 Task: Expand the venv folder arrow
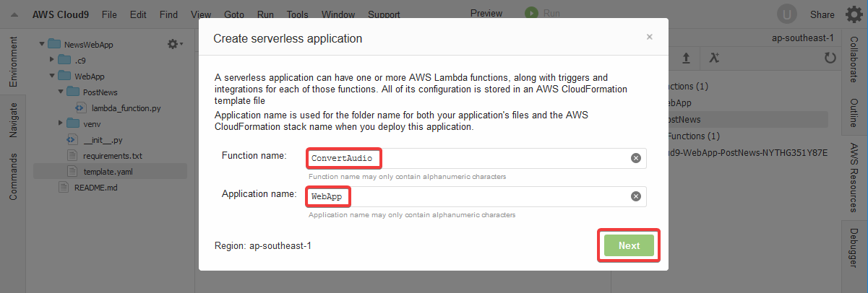(x=60, y=123)
